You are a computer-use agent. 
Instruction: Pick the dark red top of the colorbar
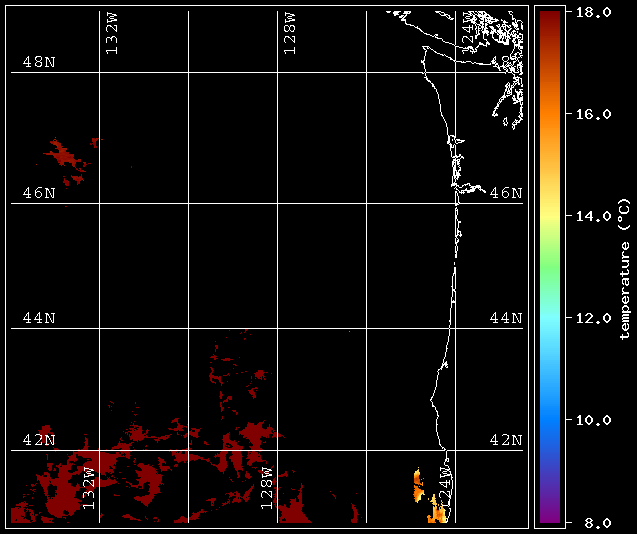click(549, 20)
